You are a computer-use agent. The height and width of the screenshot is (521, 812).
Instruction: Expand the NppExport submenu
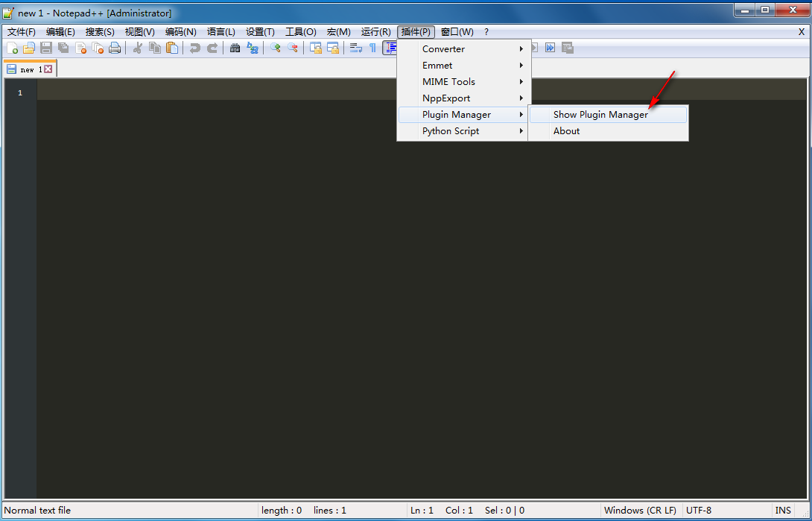(x=465, y=98)
